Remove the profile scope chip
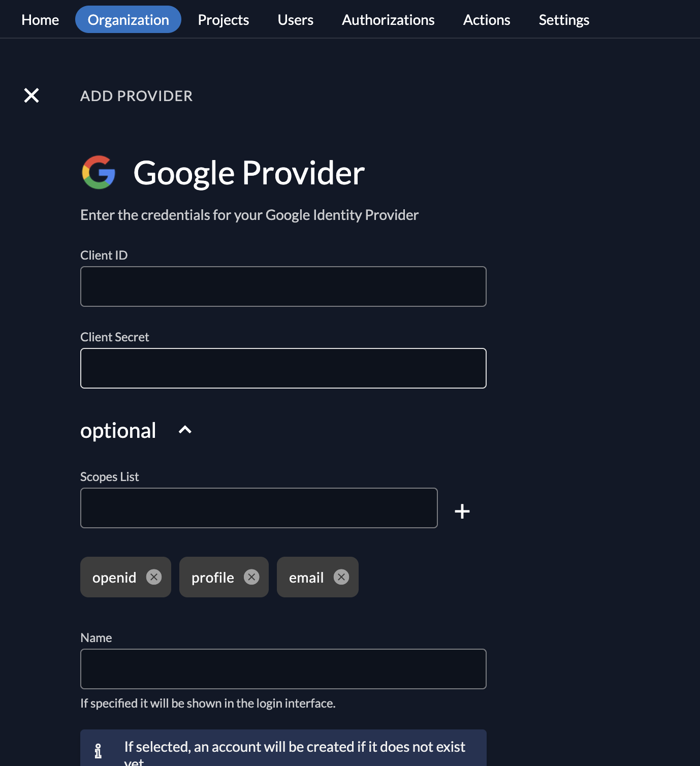 pos(251,577)
